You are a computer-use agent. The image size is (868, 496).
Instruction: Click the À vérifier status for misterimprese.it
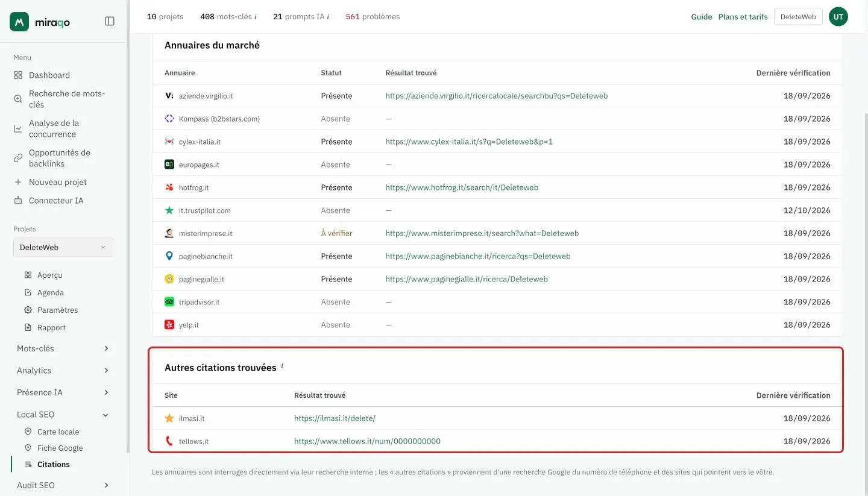tap(336, 233)
